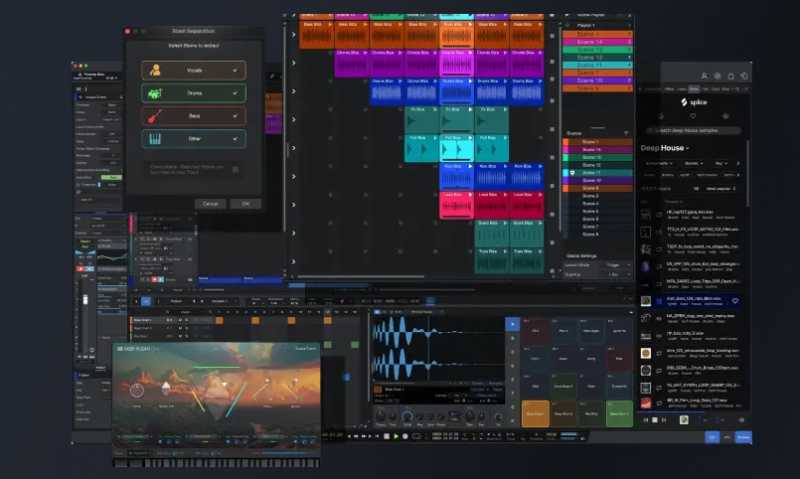
Task: Click the Splice logo icon
Action: [x=684, y=102]
